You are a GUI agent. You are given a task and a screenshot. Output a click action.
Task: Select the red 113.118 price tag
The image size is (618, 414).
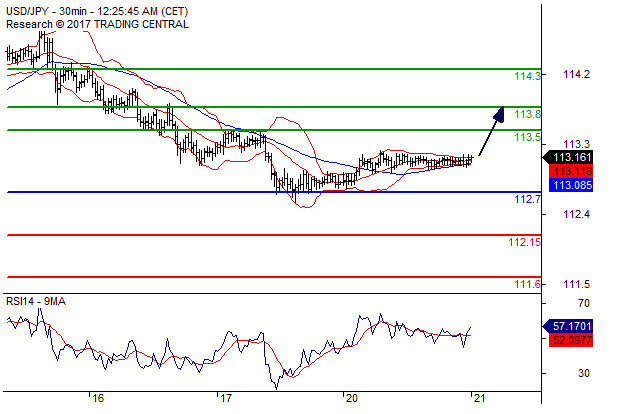point(571,171)
